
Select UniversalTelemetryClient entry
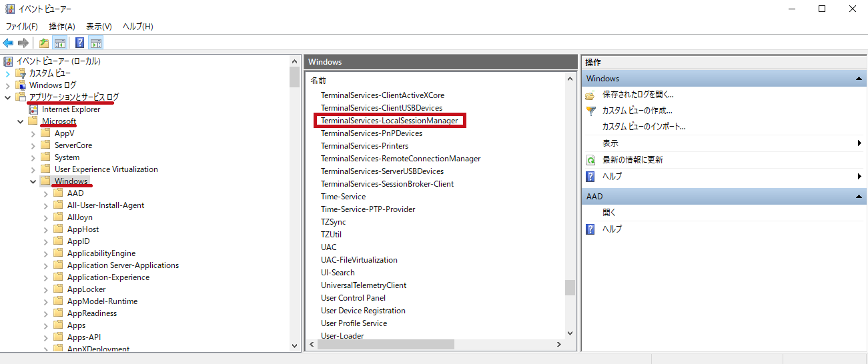(364, 285)
